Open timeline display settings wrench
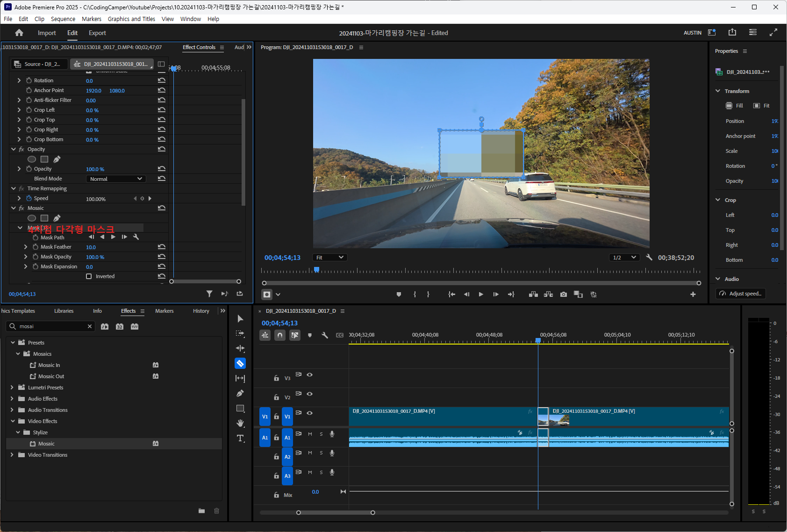The image size is (787, 532). tap(325, 335)
